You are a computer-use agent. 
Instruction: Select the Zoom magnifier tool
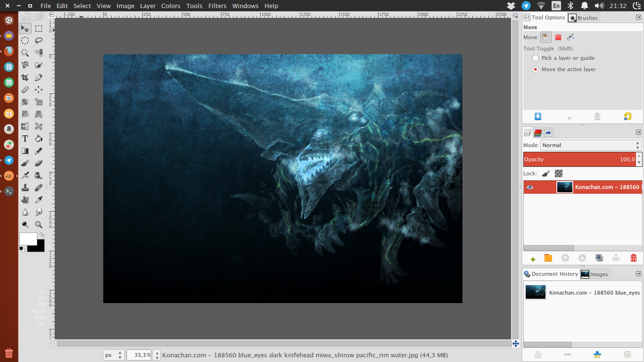39,224
